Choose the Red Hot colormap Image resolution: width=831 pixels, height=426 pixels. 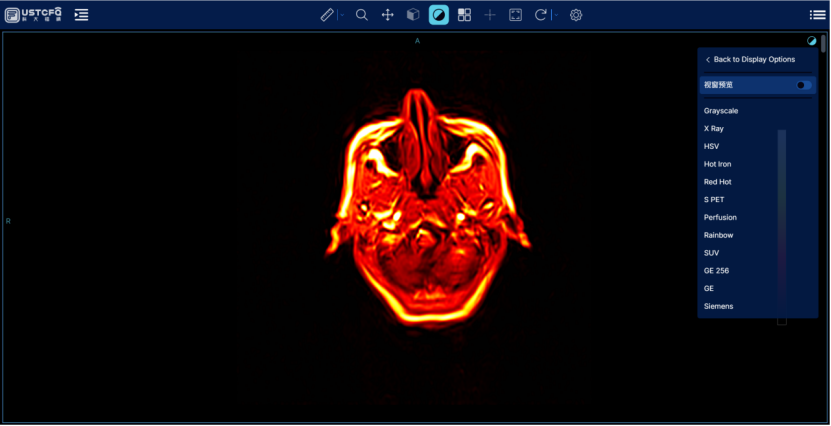point(718,182)
